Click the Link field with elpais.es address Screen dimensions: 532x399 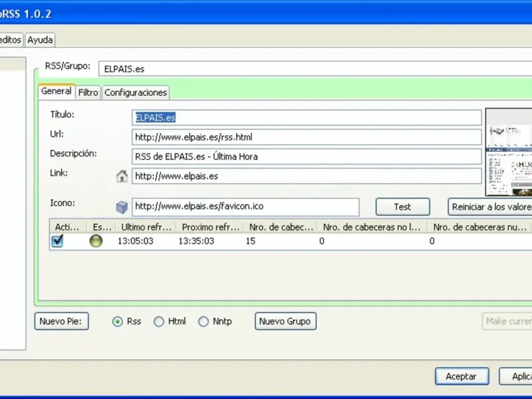pos(307,176)
